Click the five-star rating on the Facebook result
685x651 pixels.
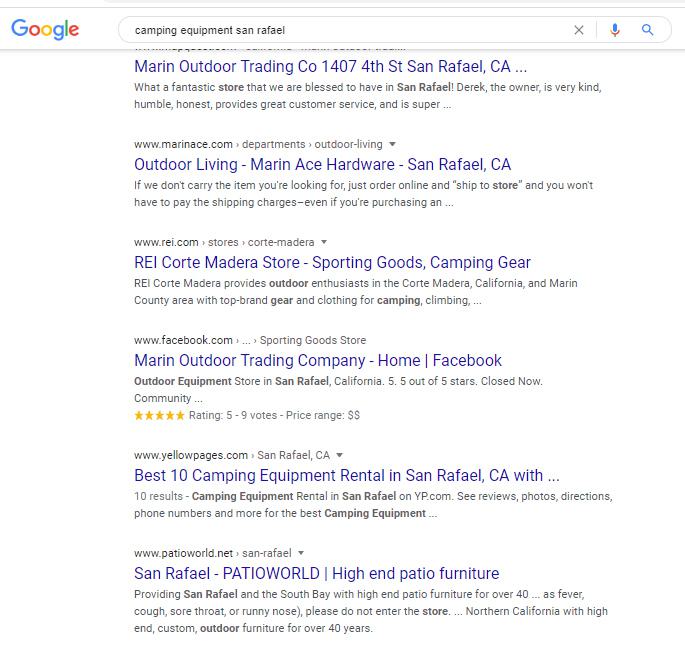click(159, 415)
